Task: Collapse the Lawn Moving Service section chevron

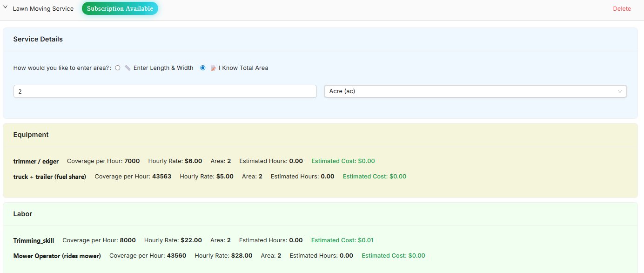Action: point(6,7)
